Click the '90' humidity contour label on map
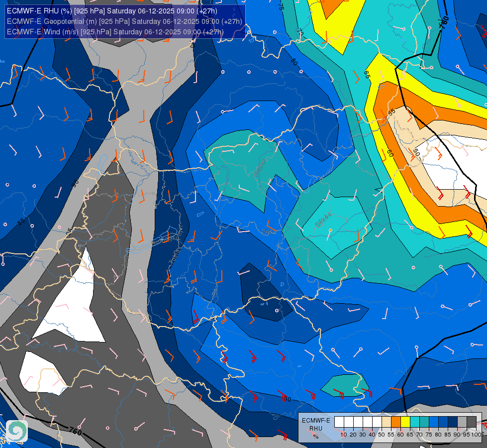 pyautogui.click(x=75, y=183)
